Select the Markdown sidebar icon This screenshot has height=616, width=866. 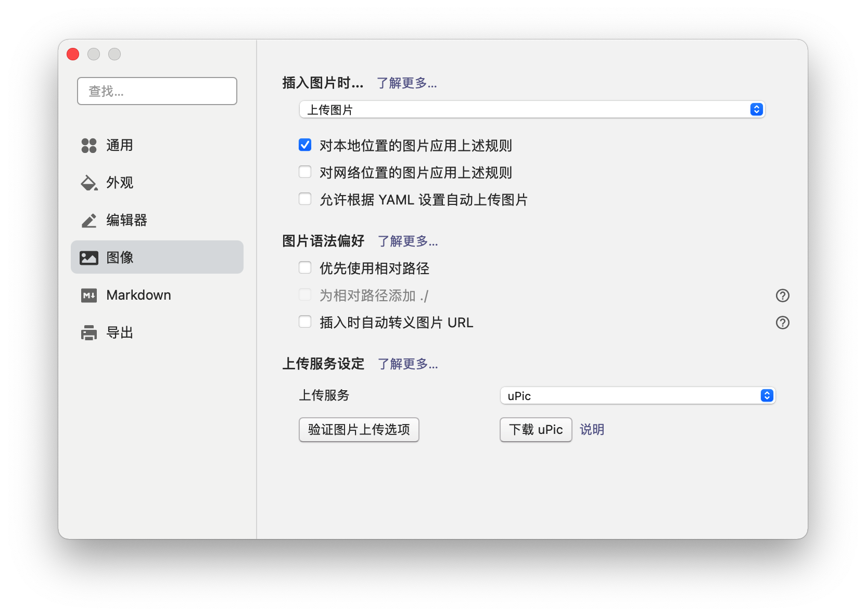[x=88, y=295]
